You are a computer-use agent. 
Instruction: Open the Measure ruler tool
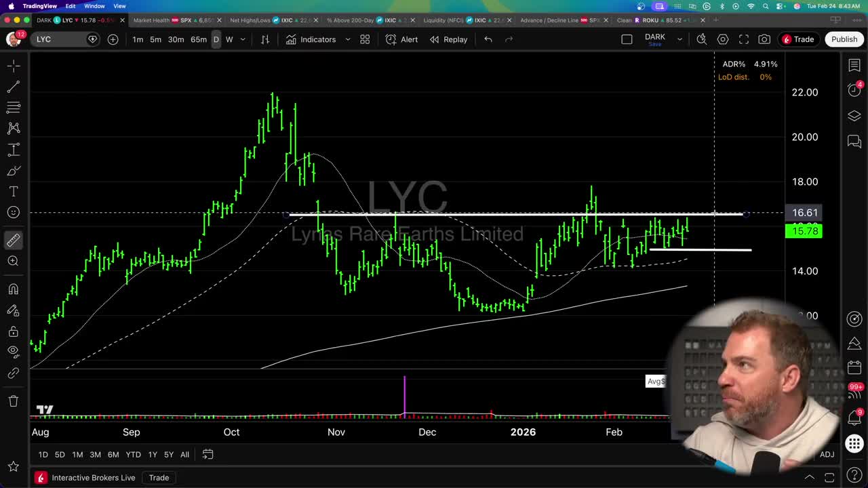(14, 239)
